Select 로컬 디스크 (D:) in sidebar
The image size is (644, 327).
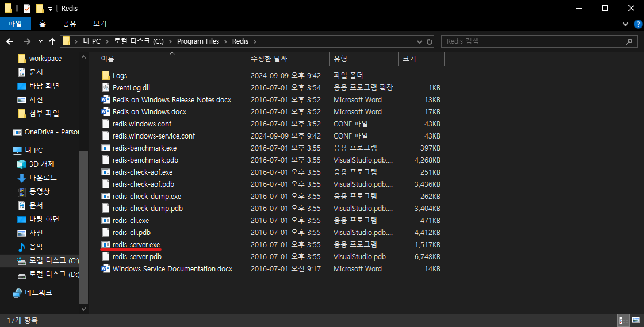pyautogui.click(x=48, y=275)
